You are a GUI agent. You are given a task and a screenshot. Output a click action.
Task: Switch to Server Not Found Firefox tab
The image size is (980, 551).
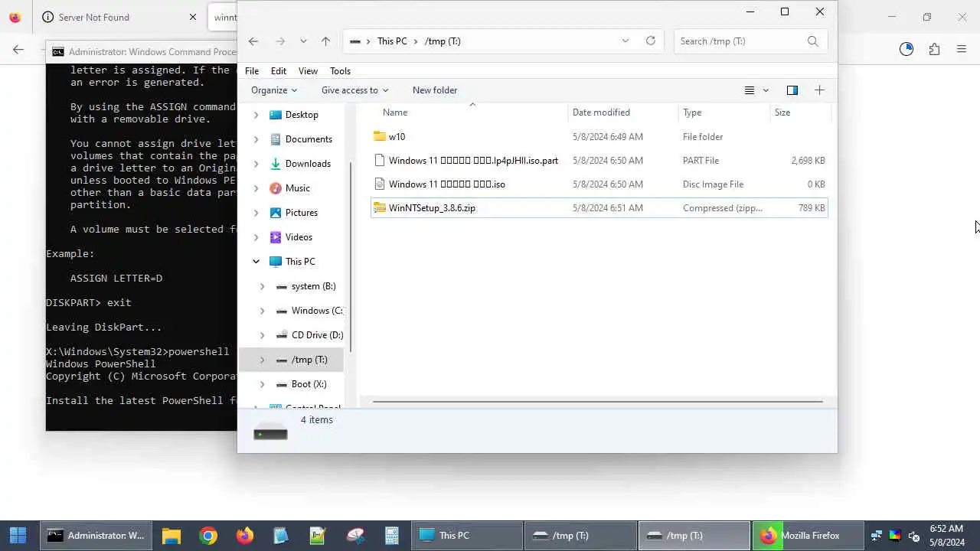[119, 17]
